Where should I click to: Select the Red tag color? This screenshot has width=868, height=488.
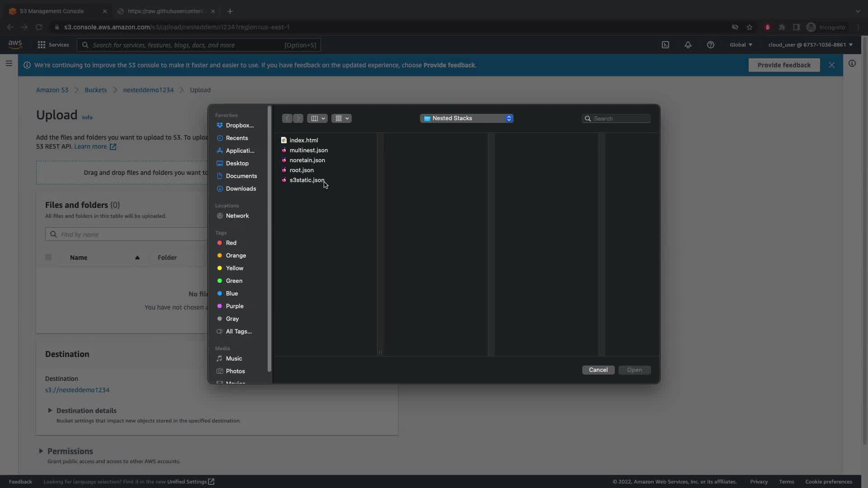tap(231, 243)
